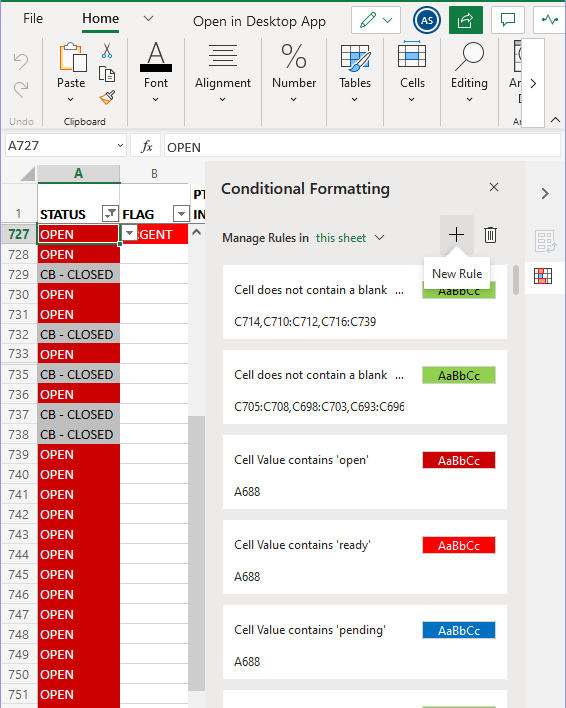Open the Editing mode pencil dropdown
Screen dimensions: 566x708
pos(376,20)
